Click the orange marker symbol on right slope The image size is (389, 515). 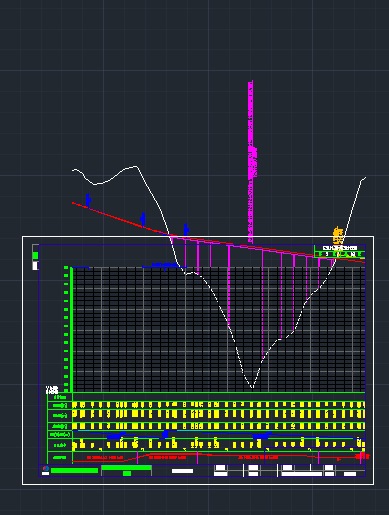[x=338, y=235]
